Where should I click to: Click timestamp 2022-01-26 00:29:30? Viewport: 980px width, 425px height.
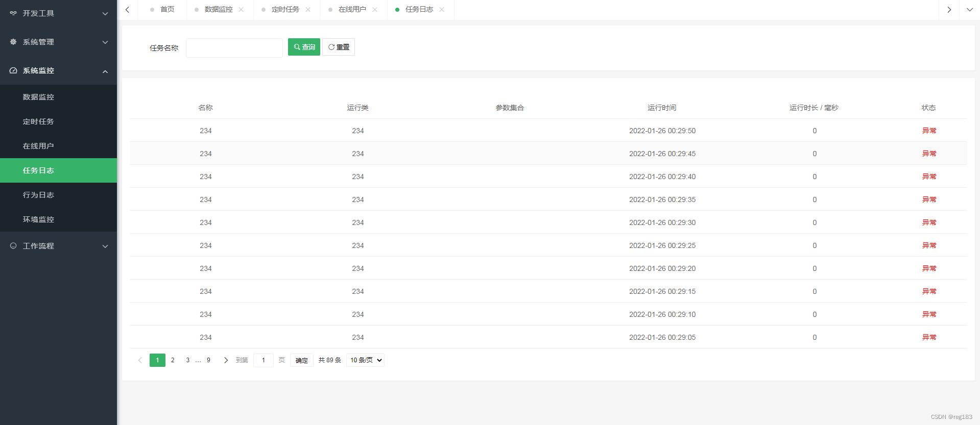(x=662, y=222)
